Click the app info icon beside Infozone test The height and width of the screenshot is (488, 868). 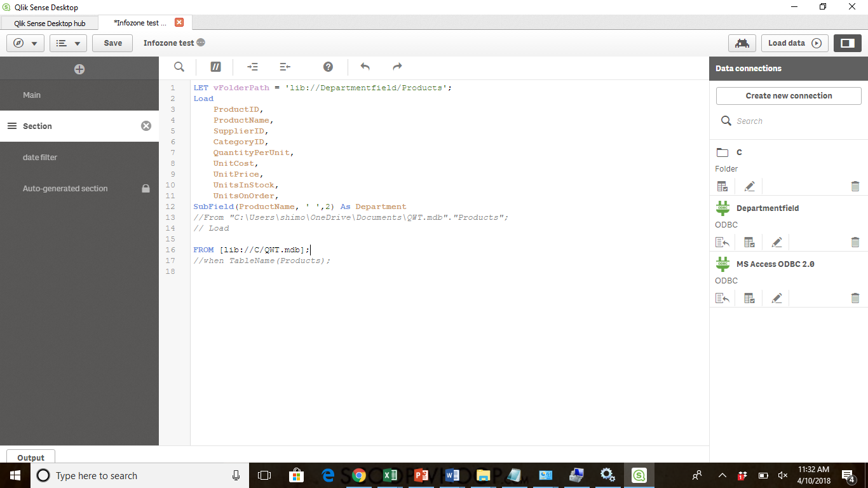(x=201, y=43)
